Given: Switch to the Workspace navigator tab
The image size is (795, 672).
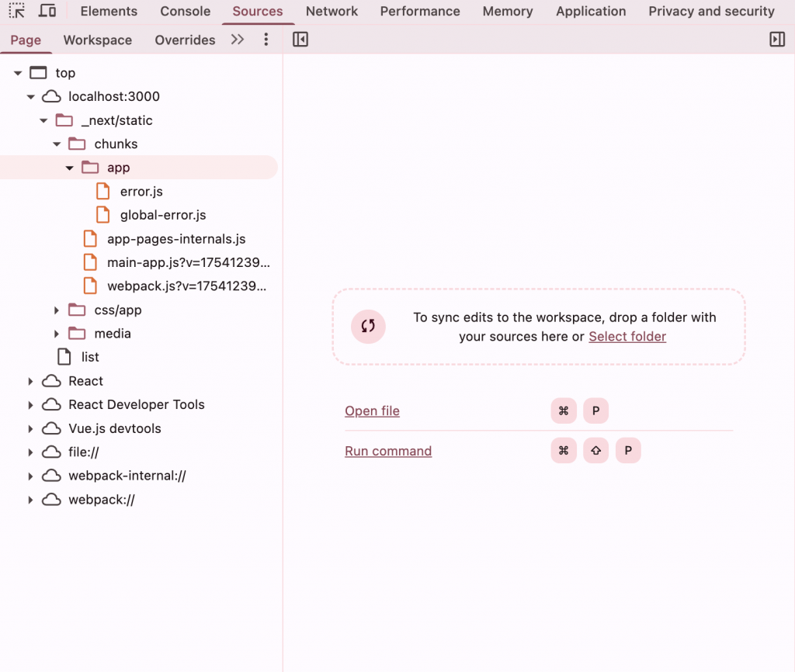Looking at the screenshot, I should point(98,40).
